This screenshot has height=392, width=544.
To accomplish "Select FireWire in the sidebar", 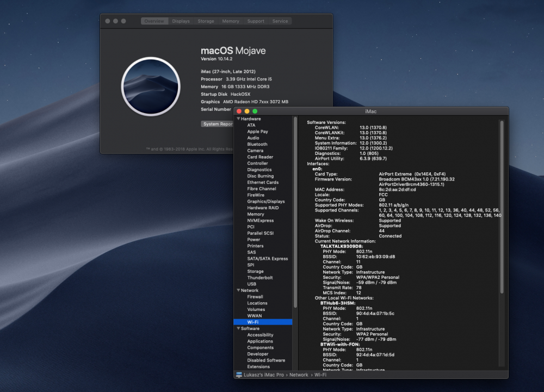I will (x=256, y=195).
